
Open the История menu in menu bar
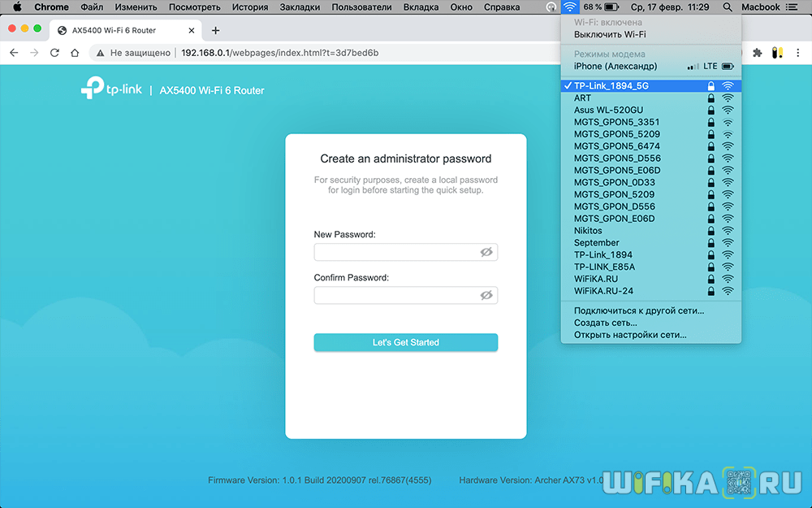(x=249, y=7)
